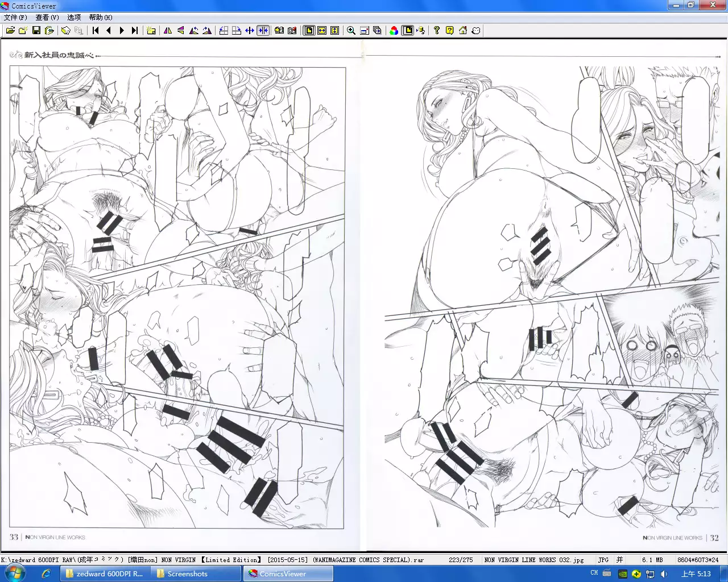The height and width of the screenshot is (582, 728).
Task: Jump to the last page
Action: tap(135, 31)
